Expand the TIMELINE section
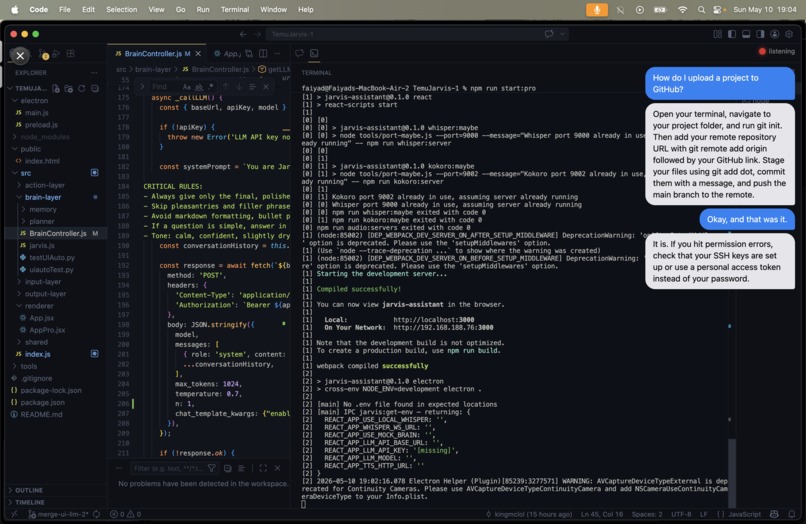 coord(29,502)
